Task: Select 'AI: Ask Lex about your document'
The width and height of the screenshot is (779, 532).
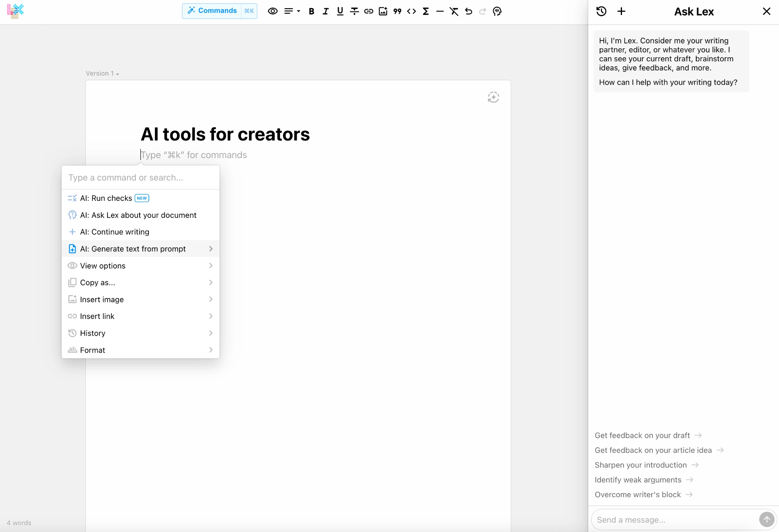Action: [138, 215]
